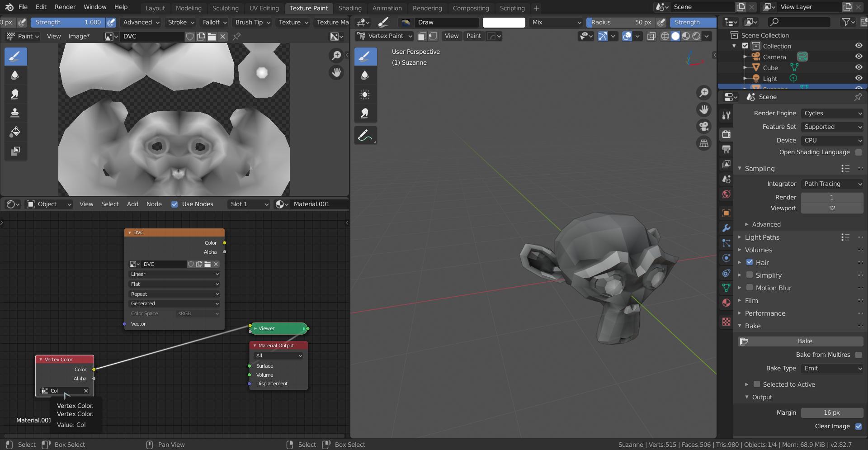Uncheck the Hair checkbox
This screenshot has width=868, height=450.
(750, 262)
